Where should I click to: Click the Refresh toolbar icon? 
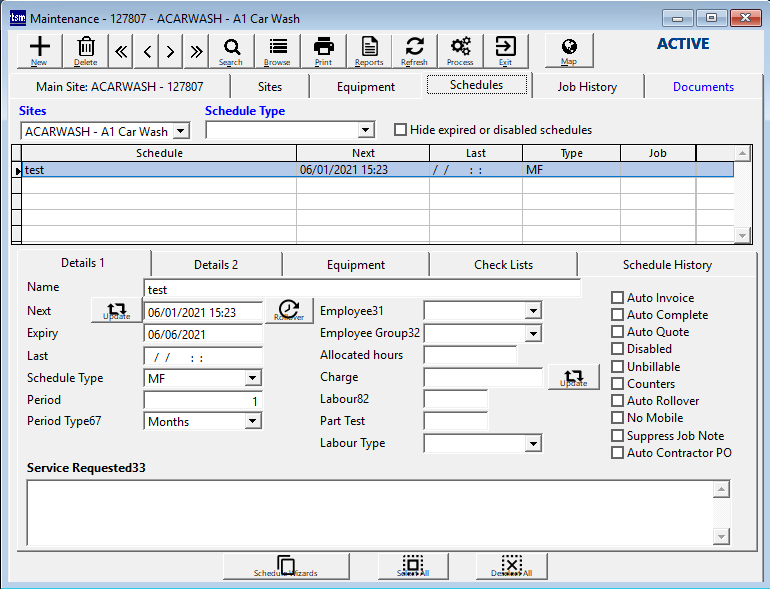[414, 50]
